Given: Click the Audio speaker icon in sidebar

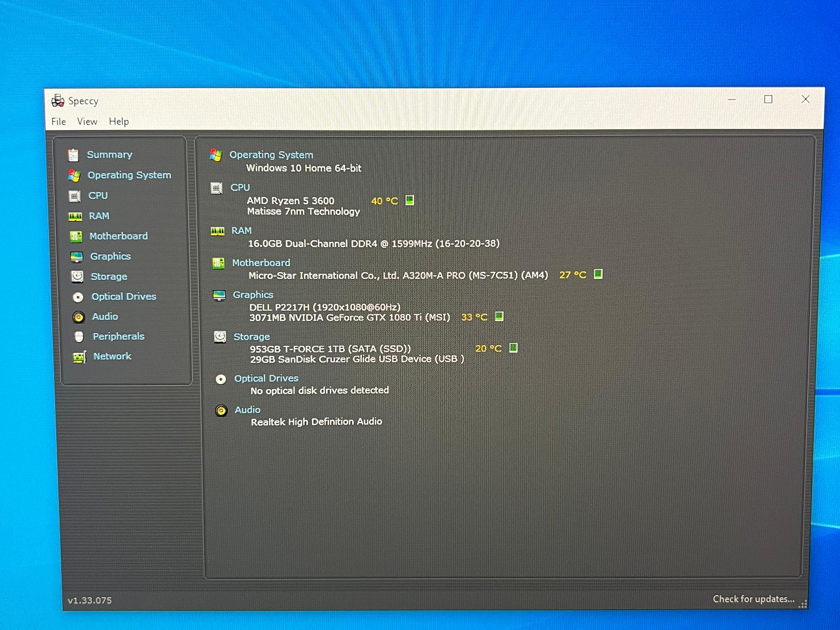Looking at the screenshot, I should click(78, 317).
